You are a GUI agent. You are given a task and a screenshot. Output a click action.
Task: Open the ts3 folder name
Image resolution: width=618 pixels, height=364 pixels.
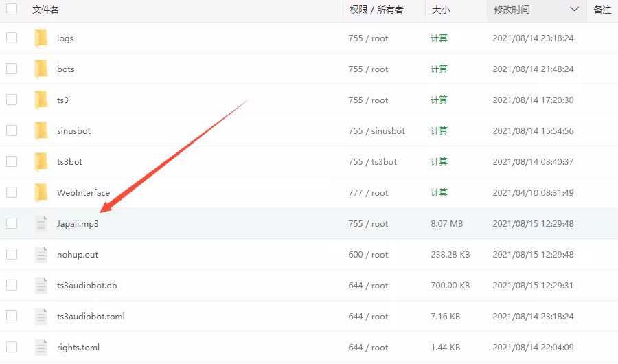tap(62, 100)
